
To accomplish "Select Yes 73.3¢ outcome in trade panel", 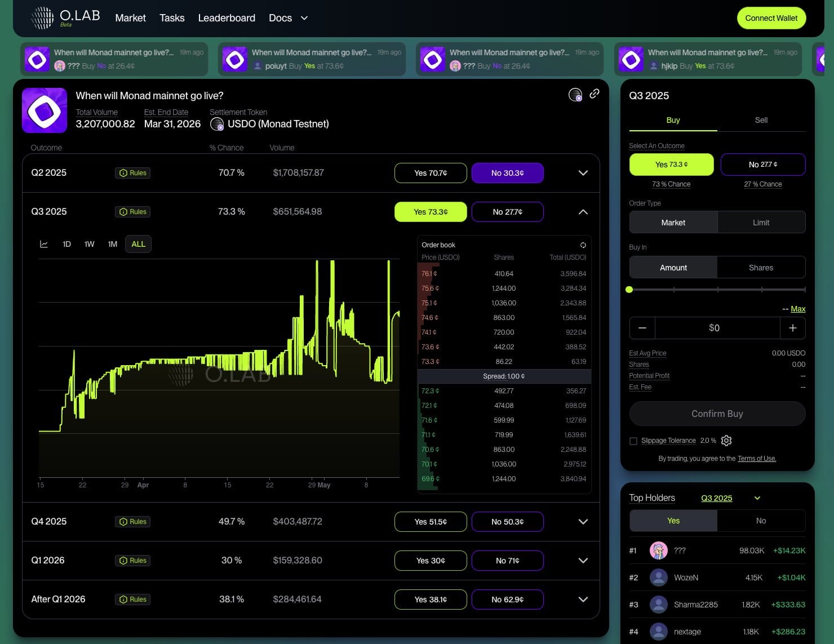I will coord(672,165).
